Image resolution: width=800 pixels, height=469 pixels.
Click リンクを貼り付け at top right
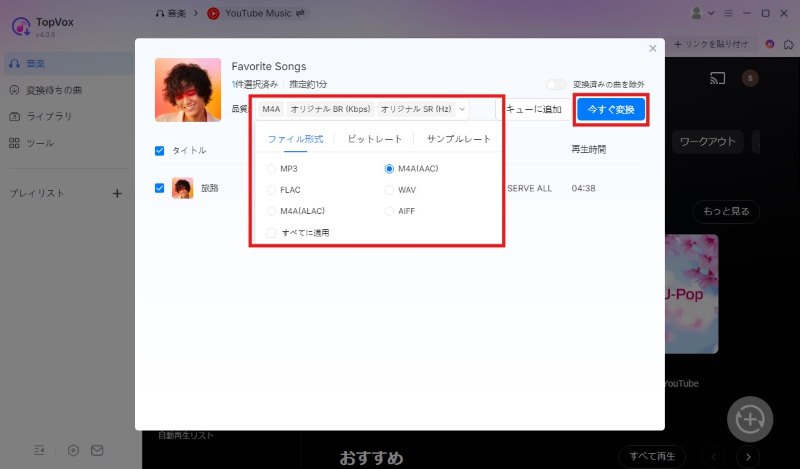tap(711, 44)
